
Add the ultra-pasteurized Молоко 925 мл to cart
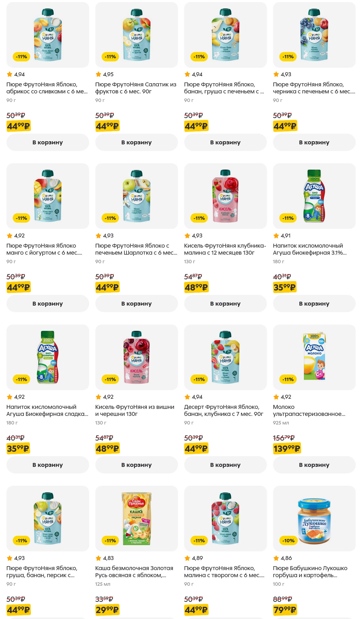click(x=314, y=465)
